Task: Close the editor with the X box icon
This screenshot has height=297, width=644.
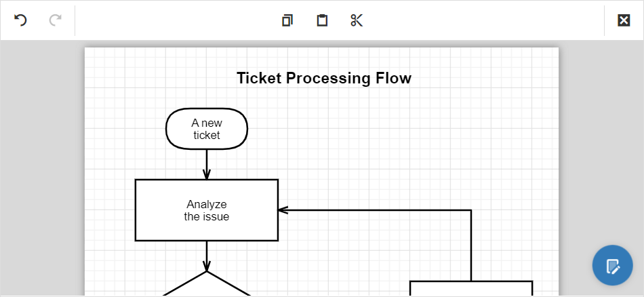Action: [624, 20]
